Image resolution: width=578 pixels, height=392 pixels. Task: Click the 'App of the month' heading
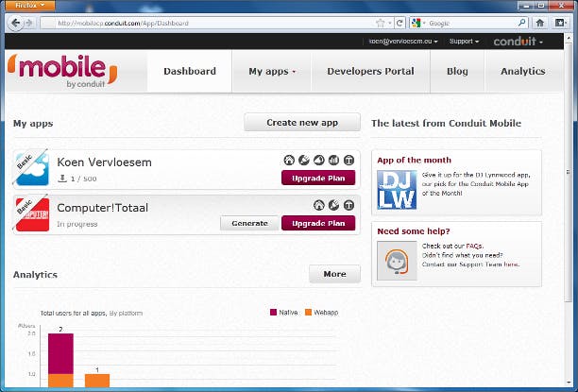(x=414, y=160)
